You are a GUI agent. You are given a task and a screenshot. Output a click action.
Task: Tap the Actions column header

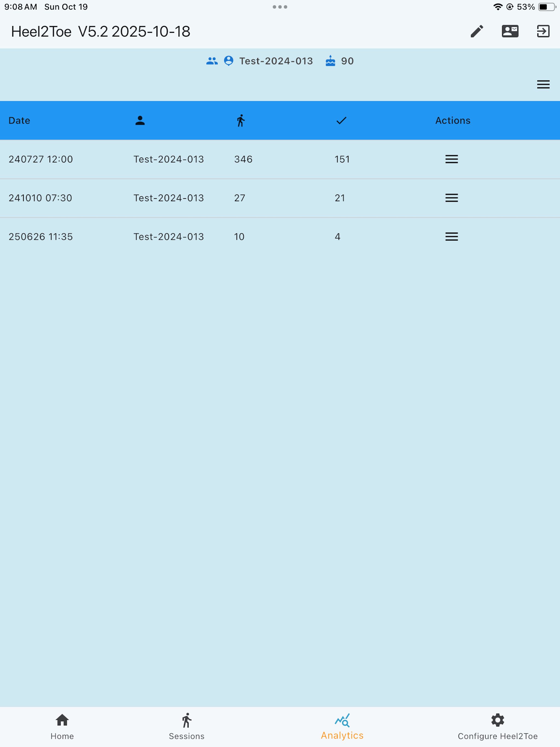(453, 121)
